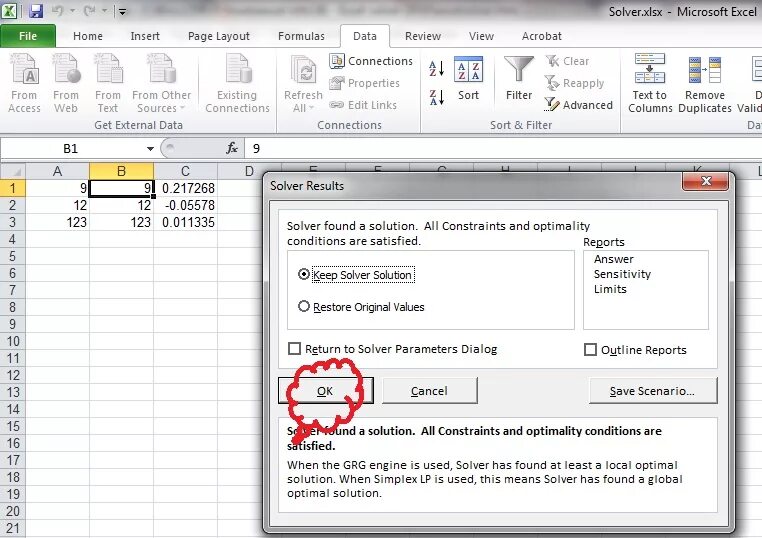This screenshot has width=762, height=538.
Task: Sort Z to A descending
Action: pos(436,97)
